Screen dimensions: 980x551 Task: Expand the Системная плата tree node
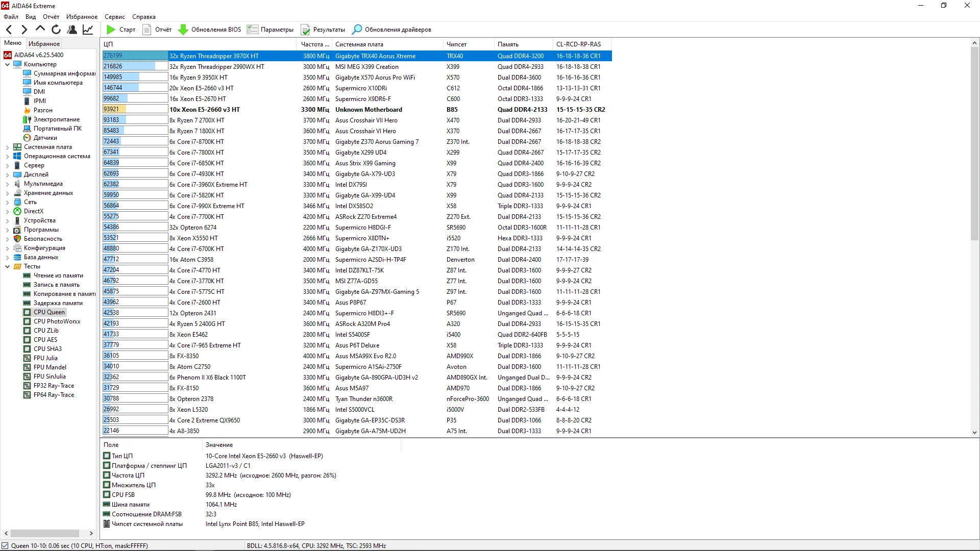[x=8, y=147]
